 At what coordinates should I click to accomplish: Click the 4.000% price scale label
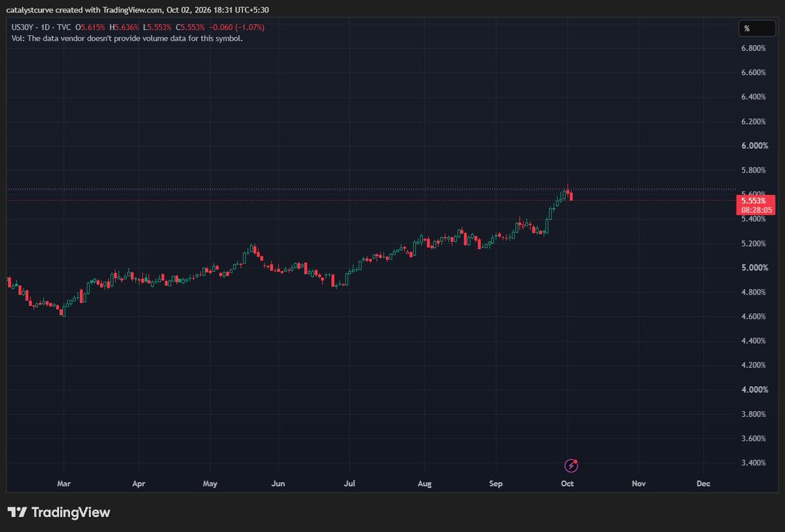(754, 390)
